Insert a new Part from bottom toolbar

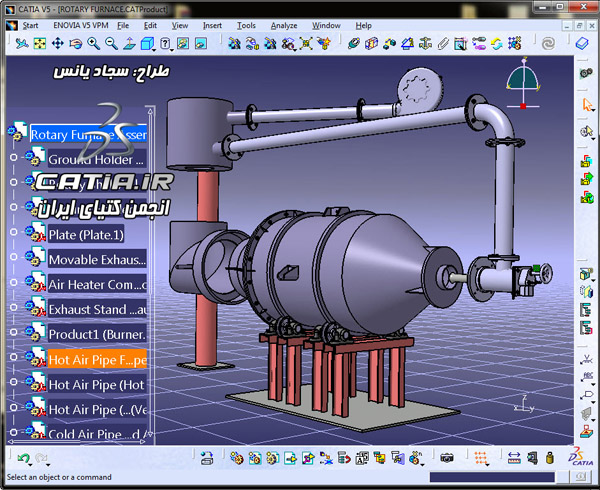point(272,457)
